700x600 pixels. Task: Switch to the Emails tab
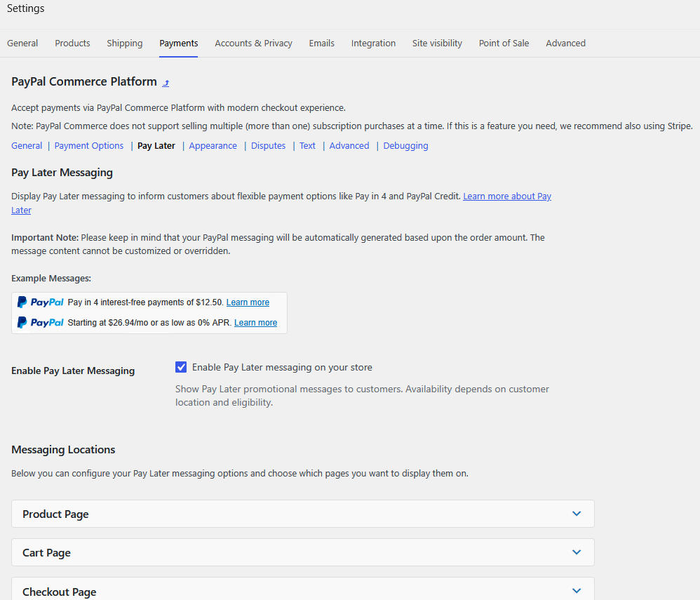pos(321,44)
